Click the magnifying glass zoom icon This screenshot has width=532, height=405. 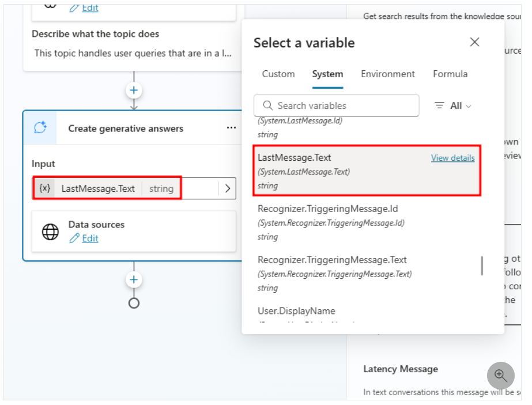500,376
